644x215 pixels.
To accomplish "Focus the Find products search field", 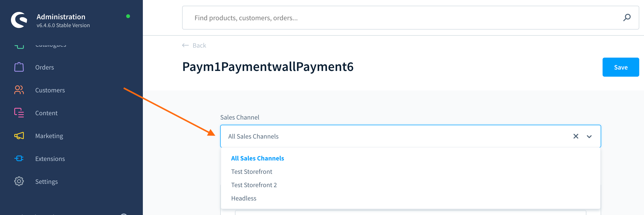I will click(410, 18).
